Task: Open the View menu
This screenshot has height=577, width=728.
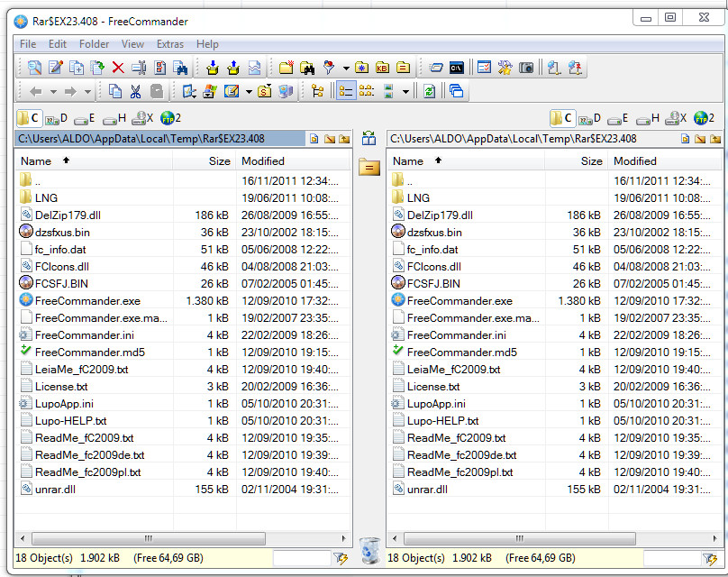Action: click(x=132, y=44)
